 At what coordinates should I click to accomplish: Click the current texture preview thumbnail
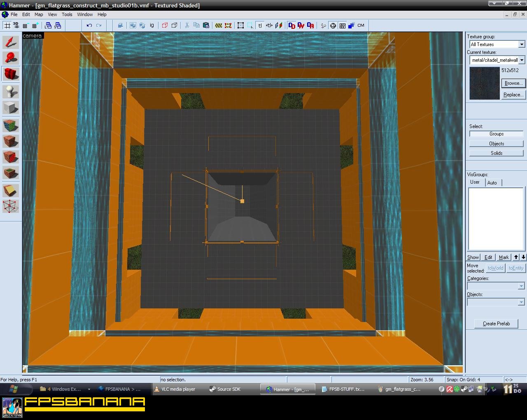coord(484,83)
